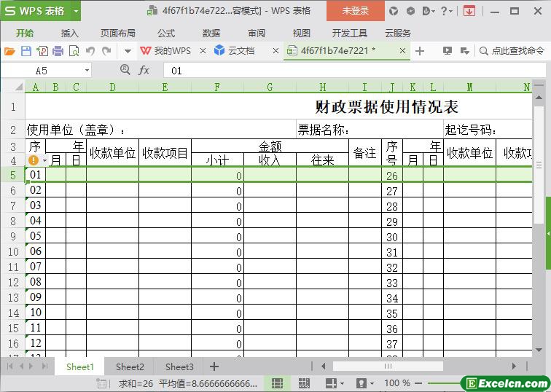Click the Save icon in quick toolbar
This screenshot has width=551, height=392.
point(26,51)
